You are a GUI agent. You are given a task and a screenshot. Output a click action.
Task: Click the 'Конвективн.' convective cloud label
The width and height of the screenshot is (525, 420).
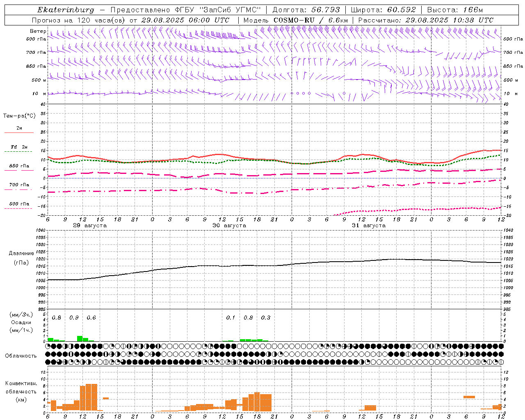[x=21, y=383]
